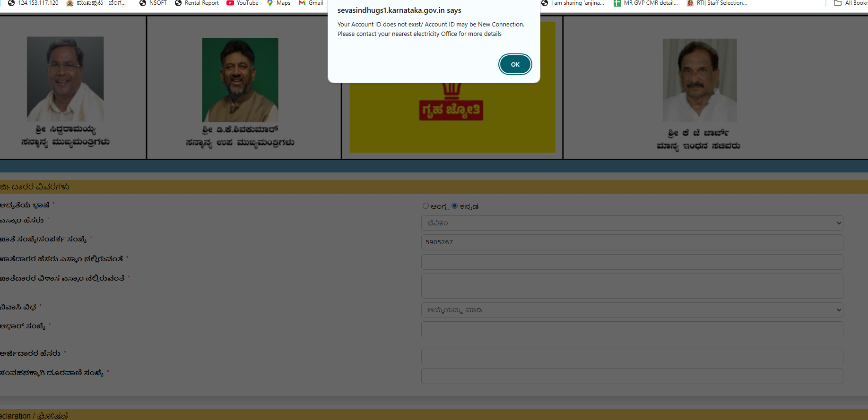The width and height of the screenshot is (868, 420).
Task: Open the Gmail bookmark
Action: point(311,3)
